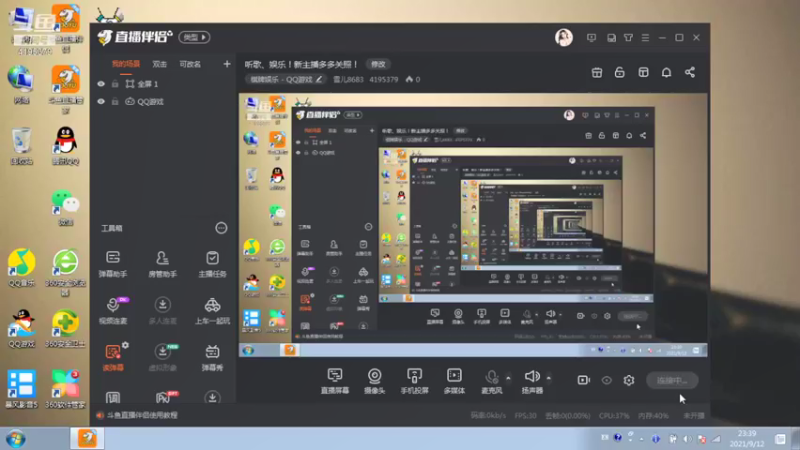Image resolution: width=800 pixels, height=450 pixels.
Task: Select the QQ游戏 source row
Action: [x=163, y=102]
